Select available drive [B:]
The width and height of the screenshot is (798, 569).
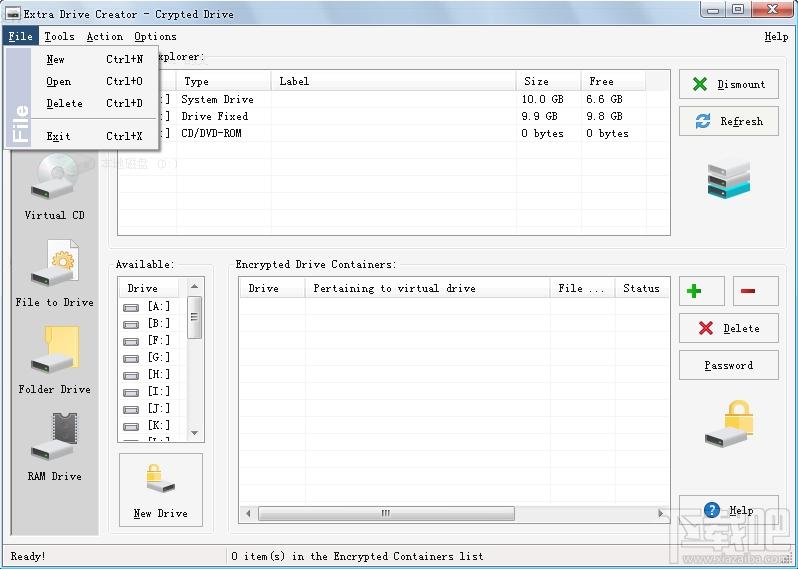point(159,323)
